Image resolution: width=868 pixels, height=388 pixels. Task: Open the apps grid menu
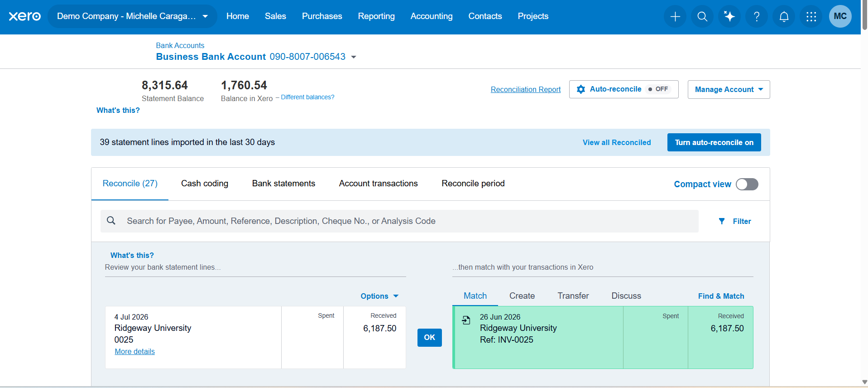pos(811,17)
